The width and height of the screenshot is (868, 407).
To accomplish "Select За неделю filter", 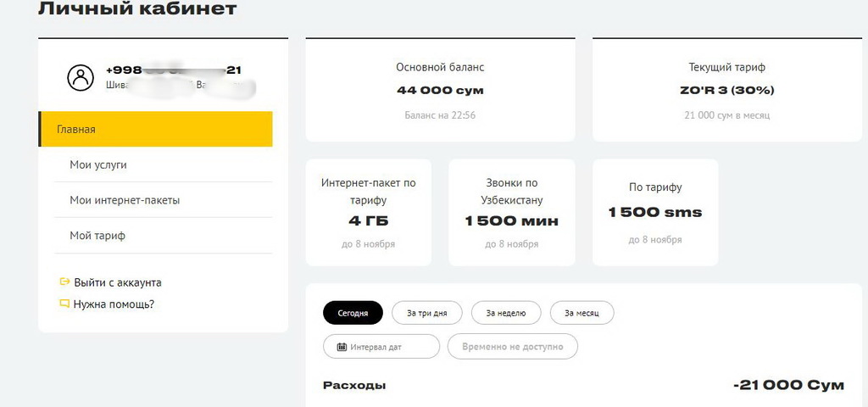I will pyautogui.click(x=506, y=313).
